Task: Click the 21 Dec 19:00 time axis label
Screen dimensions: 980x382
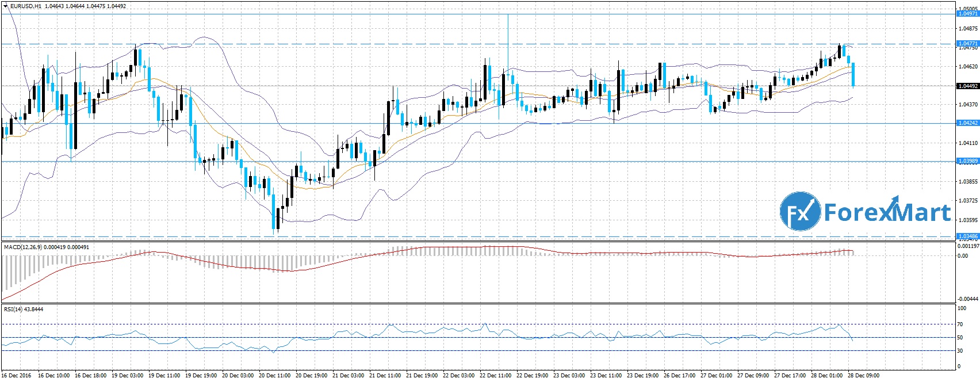Action: point(422,376)
